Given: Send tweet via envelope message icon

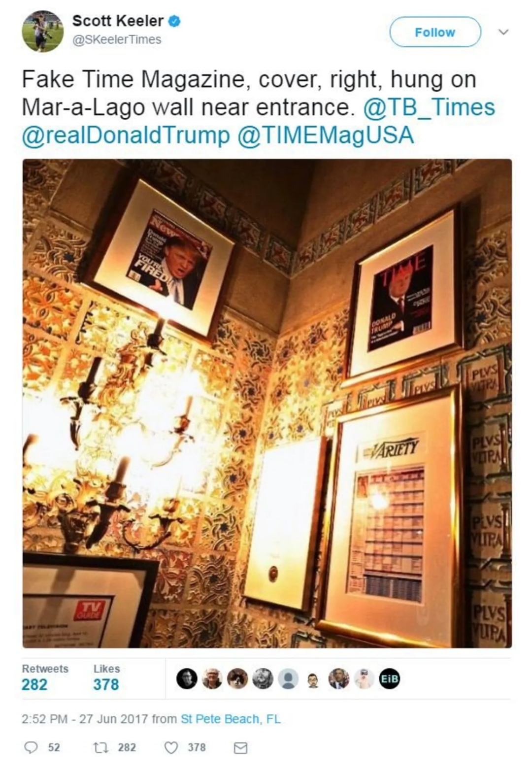Looking at the screenshot, I should 240,748.
